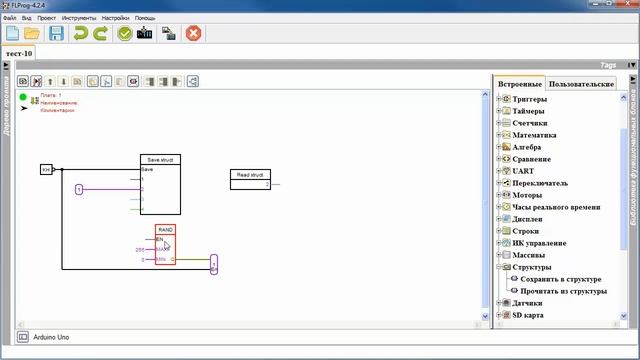Select the Массивы library item
Screen dimensions: 640x360
tap(529, 255)
